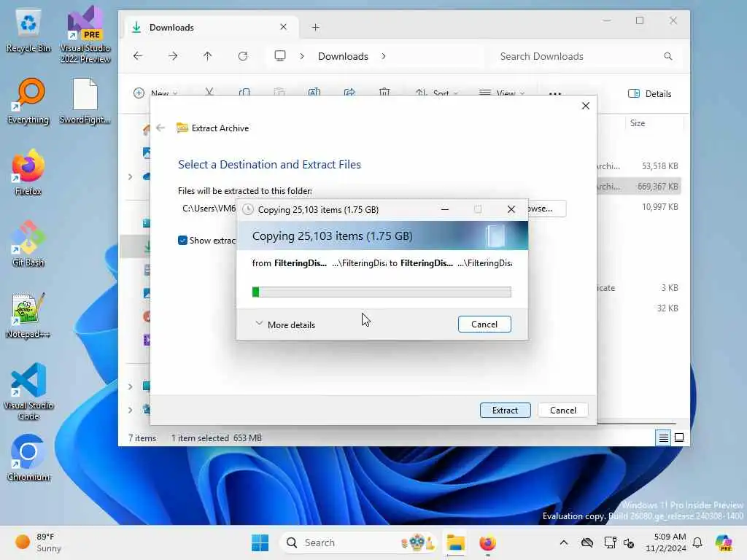The image size is (747, 560).
Task: Add a new Explorer tab
Action: [315, 28]
